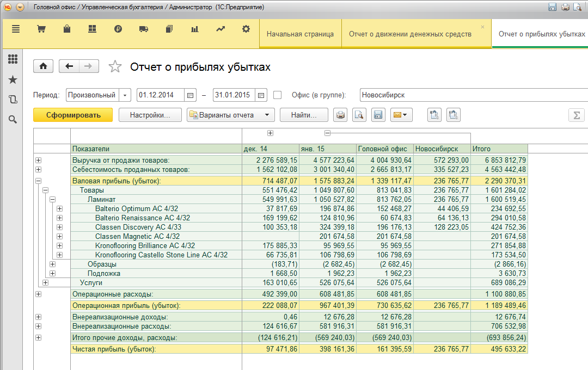Collapse the Ламинат group
This screenshot has width=588, height=370.
tap(52, 200)
